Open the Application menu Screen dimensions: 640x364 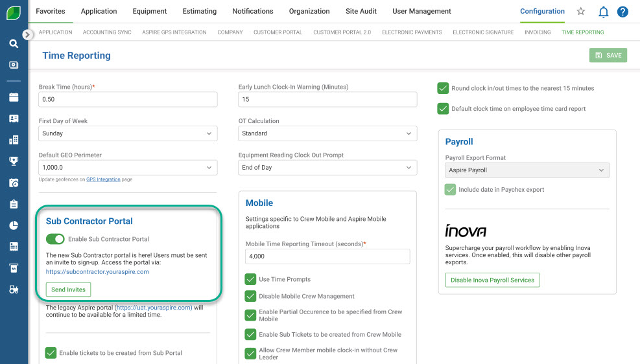[x=99, y=12]
